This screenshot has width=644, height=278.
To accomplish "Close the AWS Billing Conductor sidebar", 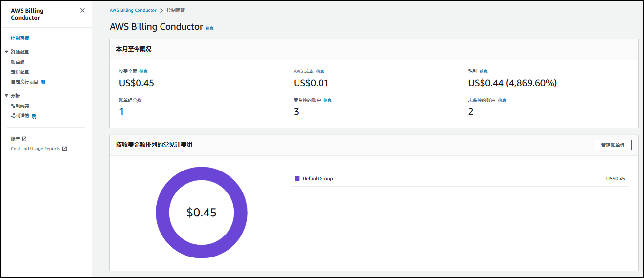I will [x=82, y=10].
